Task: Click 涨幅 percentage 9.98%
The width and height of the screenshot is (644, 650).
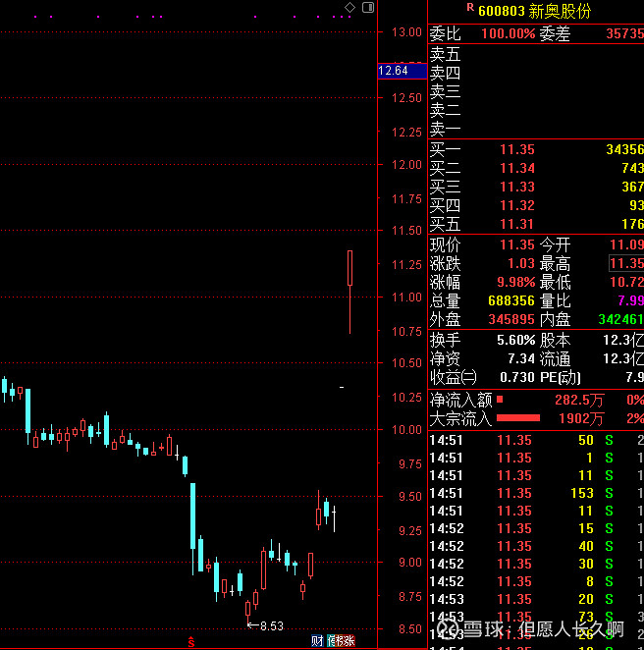Action: [x=516, y=282]
